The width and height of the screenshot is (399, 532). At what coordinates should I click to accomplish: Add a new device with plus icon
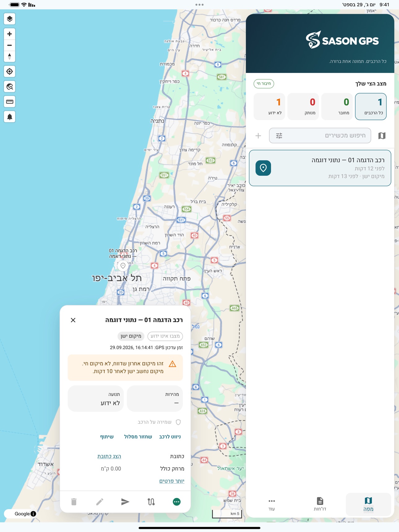258,135
